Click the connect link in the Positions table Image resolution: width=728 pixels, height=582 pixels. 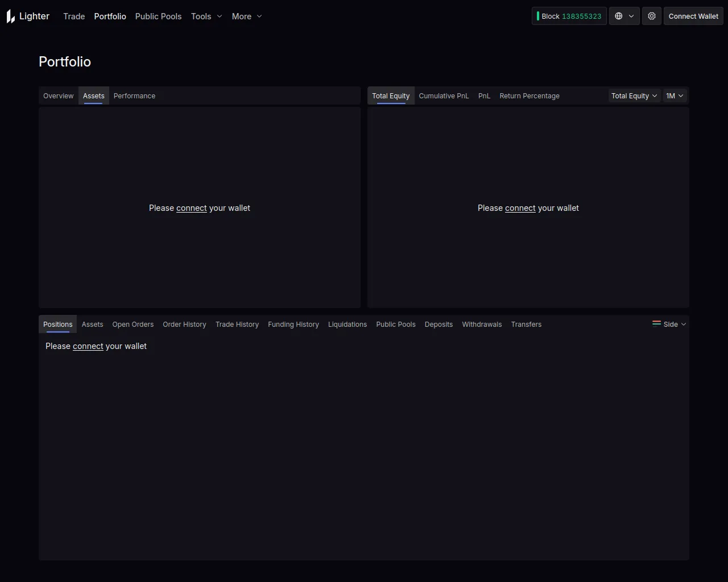(x=88, y=346)
